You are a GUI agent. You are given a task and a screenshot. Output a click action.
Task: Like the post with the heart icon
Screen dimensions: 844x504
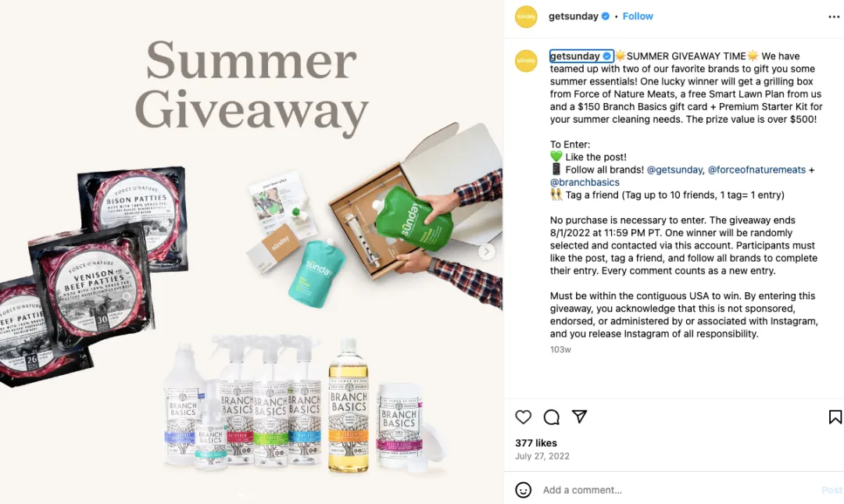(523, 416)
